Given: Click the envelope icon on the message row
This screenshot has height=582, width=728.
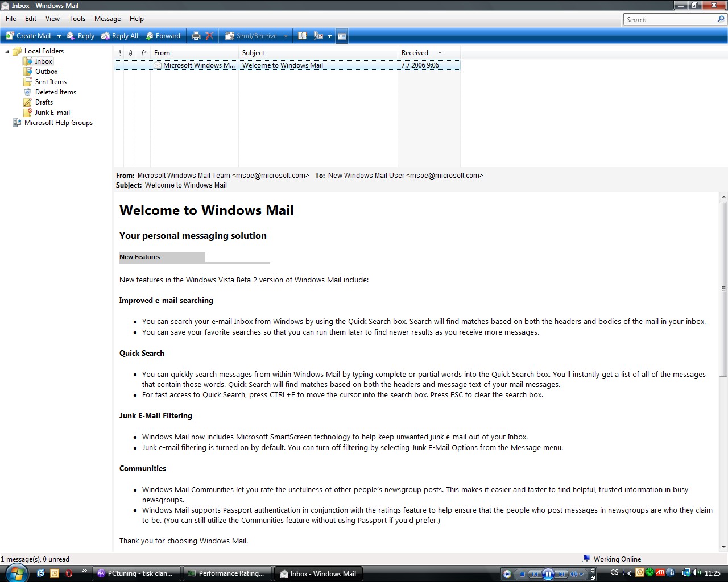Looking at the screenshot, I should click(158, 65).
